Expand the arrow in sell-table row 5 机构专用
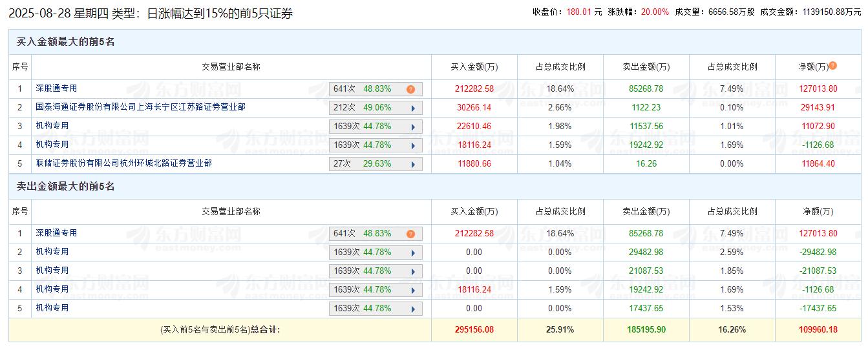 pyautogui.click(x=412, y=309)
